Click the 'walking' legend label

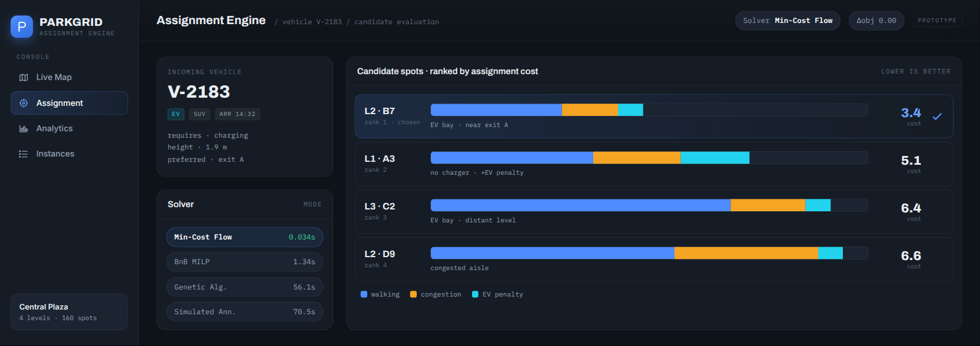click(x=385, y=294)
